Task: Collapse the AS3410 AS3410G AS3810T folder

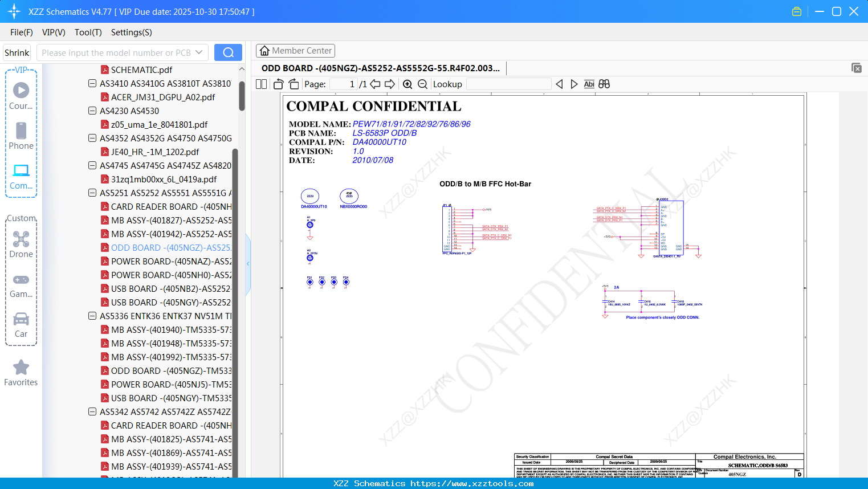Action: 92,83
